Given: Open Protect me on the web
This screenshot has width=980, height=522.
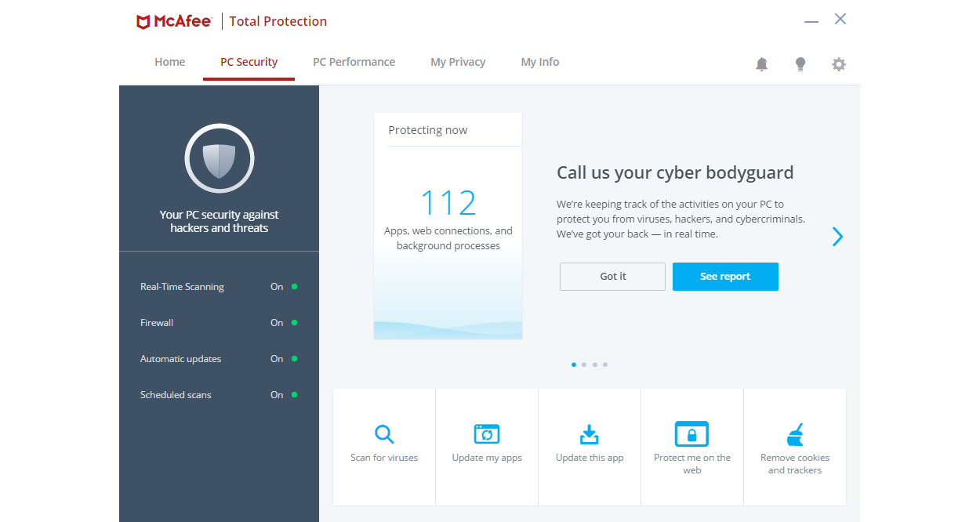Looking at the screenshot, I should click(x=691, y=433).
